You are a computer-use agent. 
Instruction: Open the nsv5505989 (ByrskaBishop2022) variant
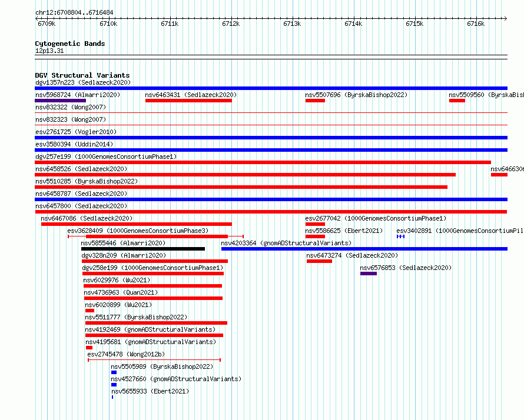click(162, 366)
